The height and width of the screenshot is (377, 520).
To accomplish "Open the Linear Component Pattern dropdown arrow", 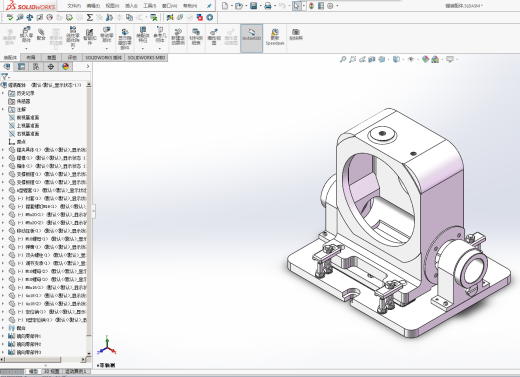I will pos(73,49).
